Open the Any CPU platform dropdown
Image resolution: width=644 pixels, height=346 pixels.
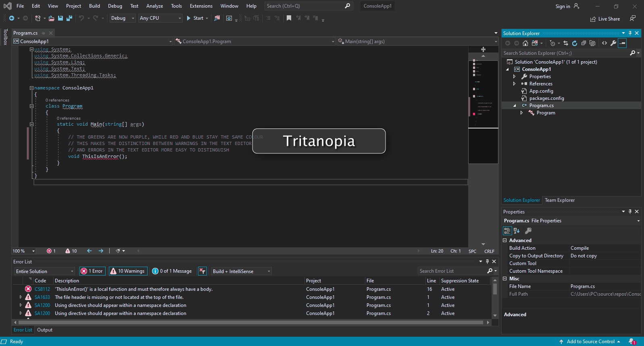160,18
